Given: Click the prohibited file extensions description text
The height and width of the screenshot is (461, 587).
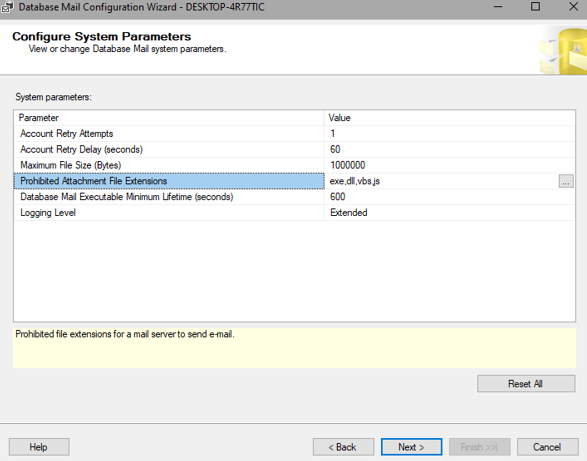Looking at the screenshot, I should pyautogui.click(x=125, y=334).
